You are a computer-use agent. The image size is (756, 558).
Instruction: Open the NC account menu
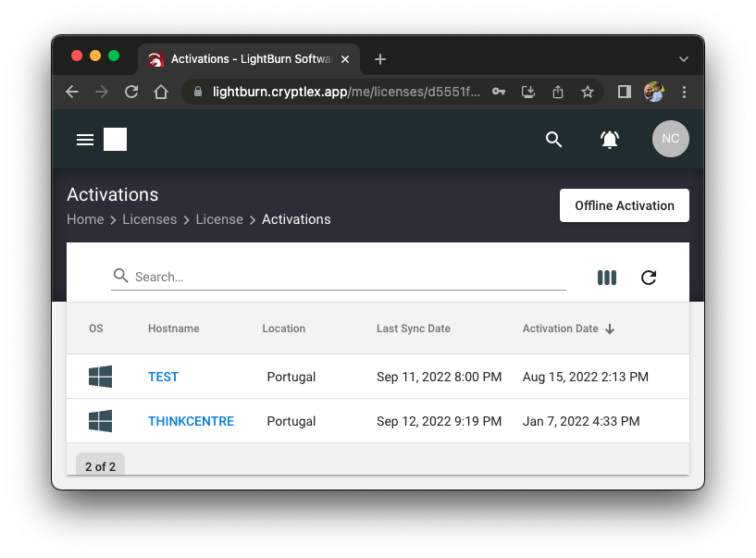(x=670, y=139)
